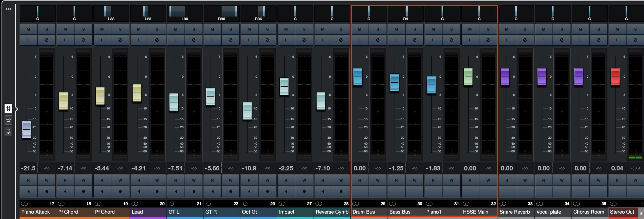
Task: Select the Reverse Cymb channel label
Action: 332,212
